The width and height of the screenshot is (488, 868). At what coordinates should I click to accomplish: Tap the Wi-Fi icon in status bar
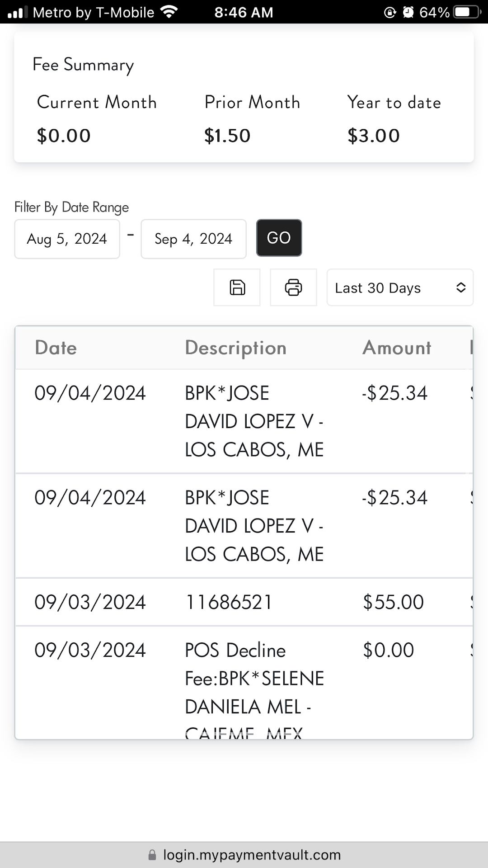(169, 12)
